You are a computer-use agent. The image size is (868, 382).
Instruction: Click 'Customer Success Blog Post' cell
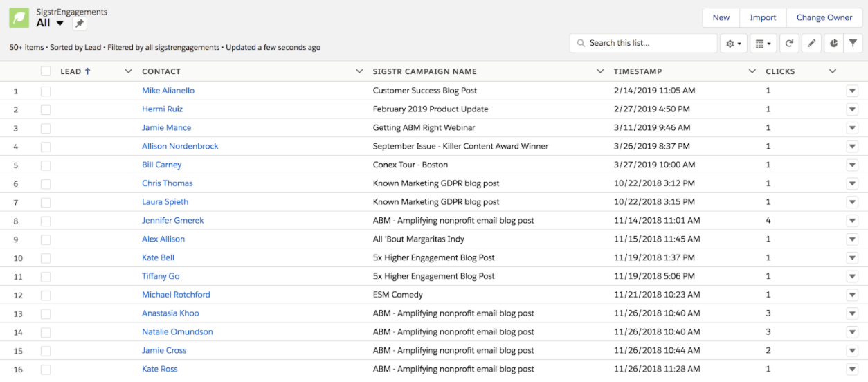coord(425,91)
